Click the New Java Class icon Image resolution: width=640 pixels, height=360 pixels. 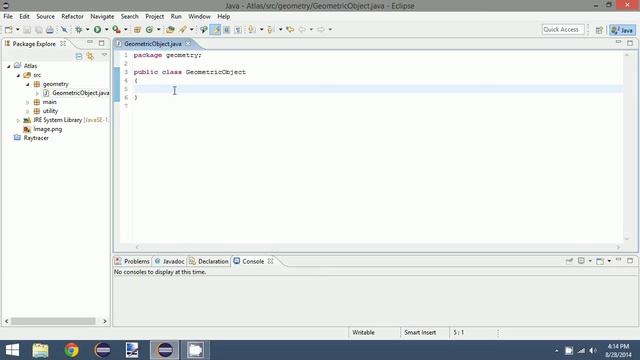pyautogui.click(x=149, y=29)
